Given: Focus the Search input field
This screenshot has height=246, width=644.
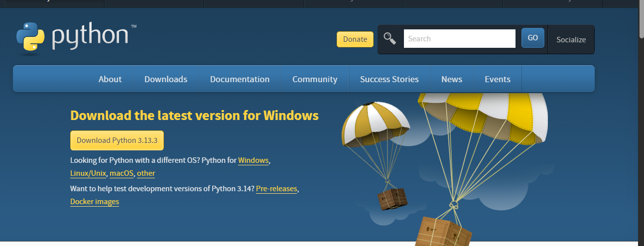Looking at the screenshot, I should click(x=459, y=39).
